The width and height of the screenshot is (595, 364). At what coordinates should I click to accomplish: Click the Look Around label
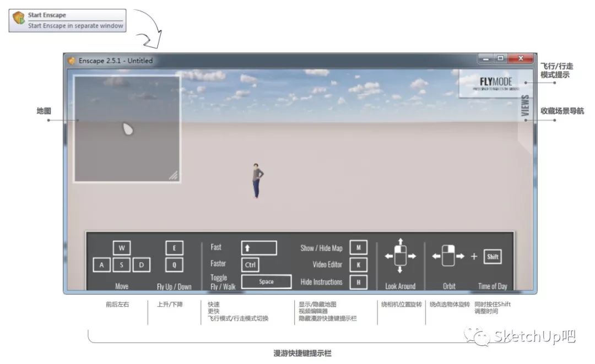tap(401, 286)
